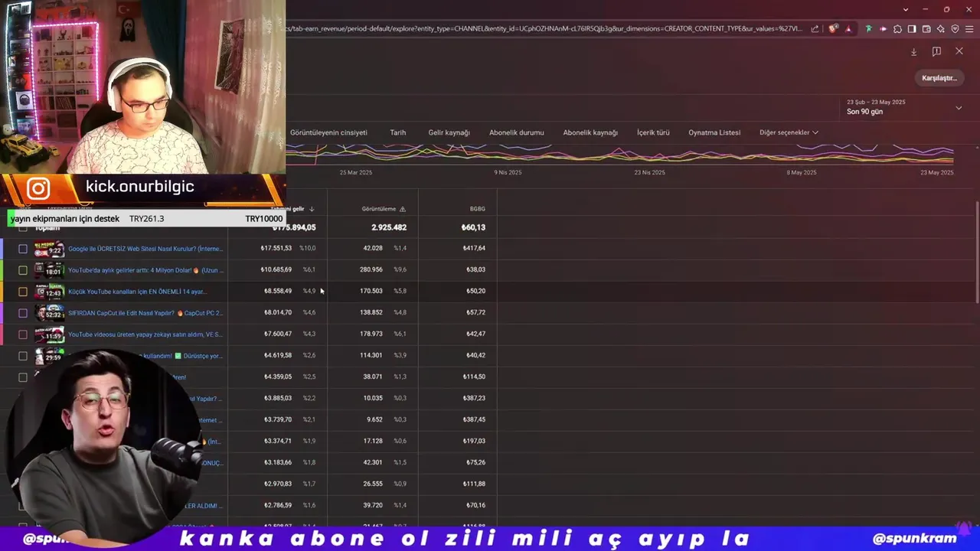Check the box for the 29:59 video row

[x=23, y=356]
